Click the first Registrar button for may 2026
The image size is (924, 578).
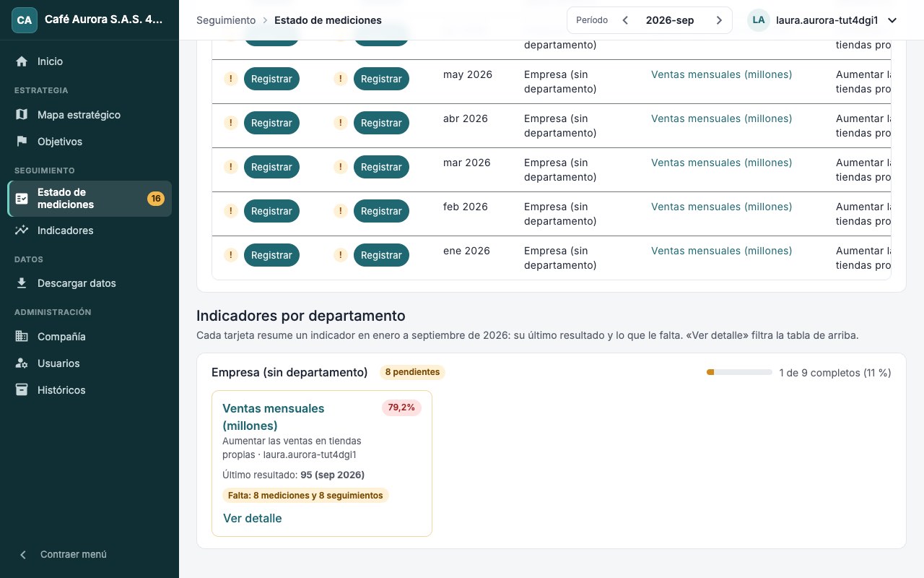[271, 79]
